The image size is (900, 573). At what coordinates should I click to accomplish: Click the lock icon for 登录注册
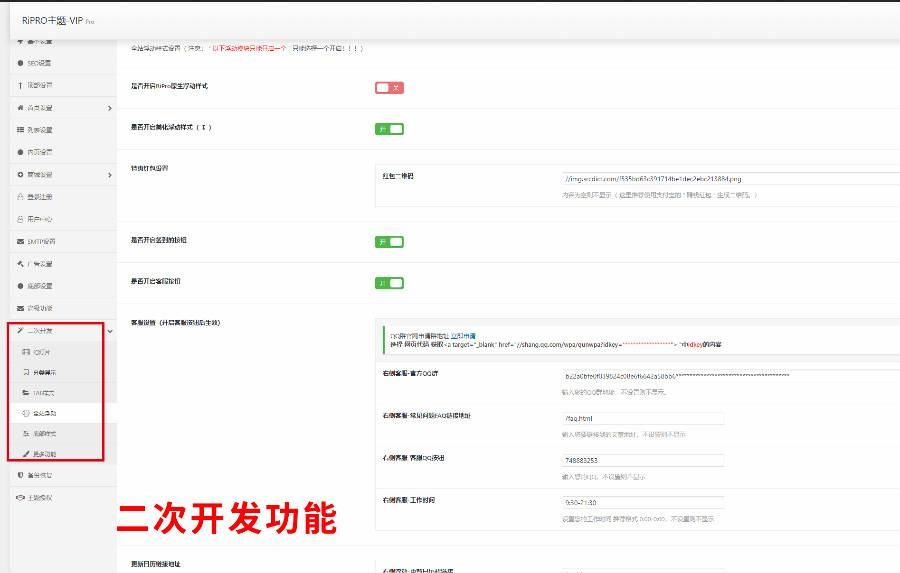(20, 197)
